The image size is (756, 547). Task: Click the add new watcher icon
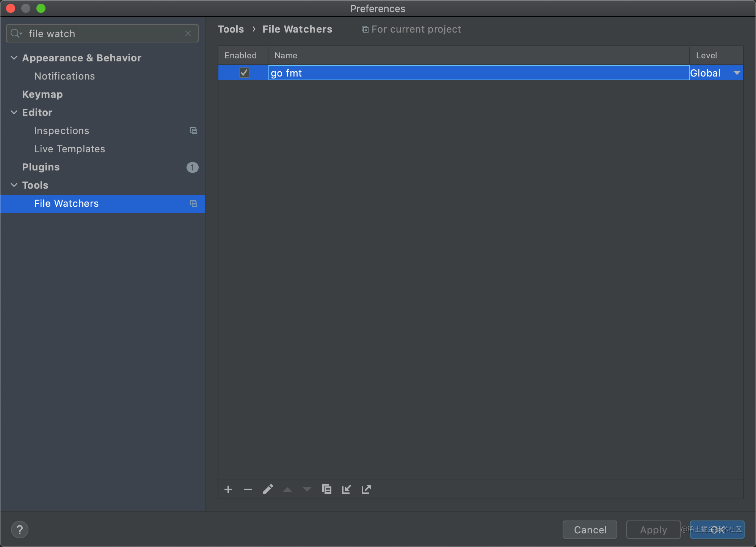point(228,489)
